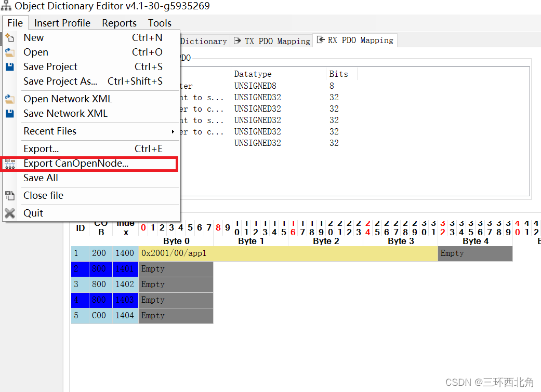Click the Save Network XML floppy icon

tap(10, 113)
